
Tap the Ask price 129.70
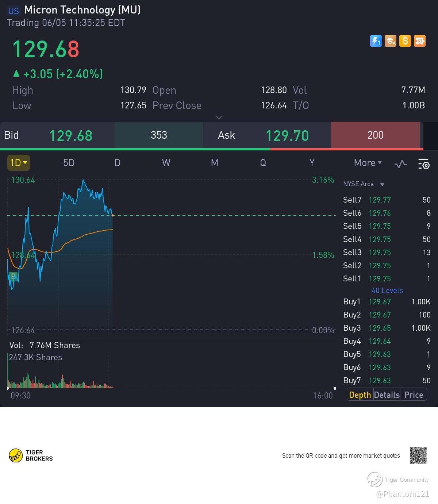287,136
